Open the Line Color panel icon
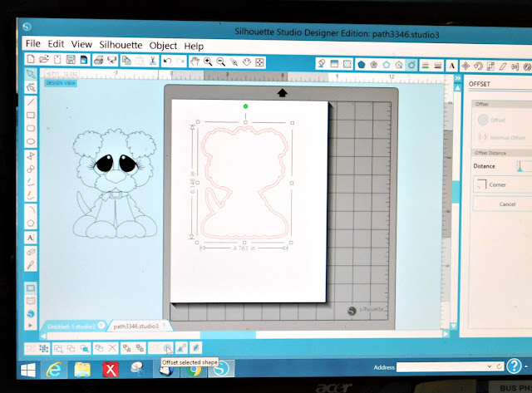 (425, 66)
